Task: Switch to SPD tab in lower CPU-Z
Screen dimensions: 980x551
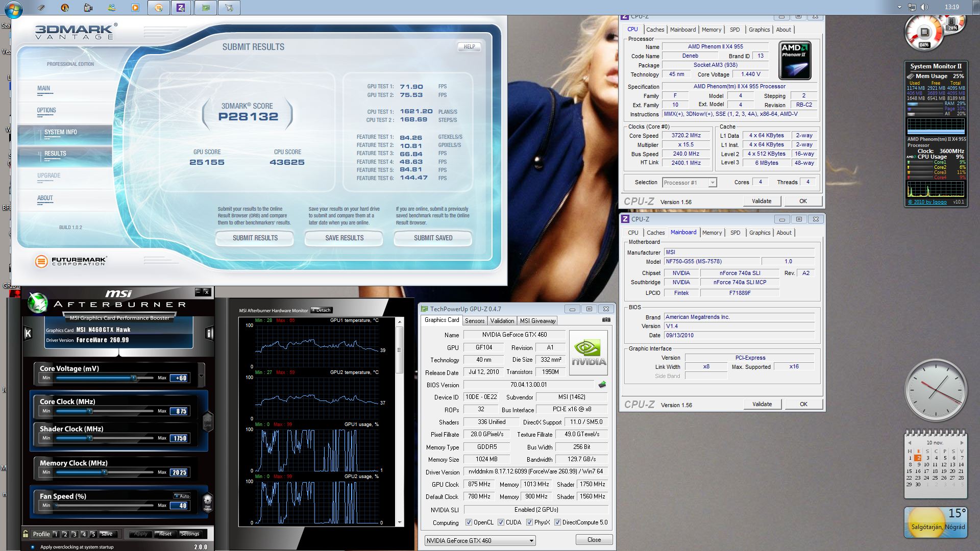Action: coord(735,233)
